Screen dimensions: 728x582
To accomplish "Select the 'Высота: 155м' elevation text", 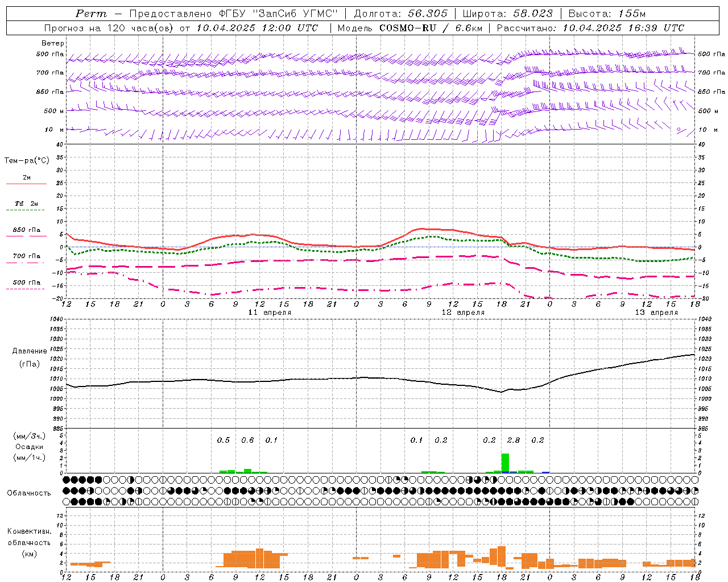I will 607,14.
